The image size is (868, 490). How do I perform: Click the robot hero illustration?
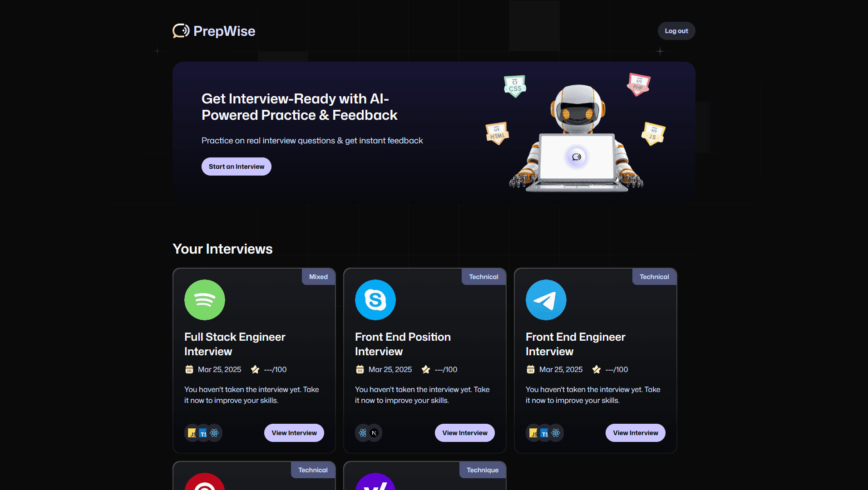point(577,136)
